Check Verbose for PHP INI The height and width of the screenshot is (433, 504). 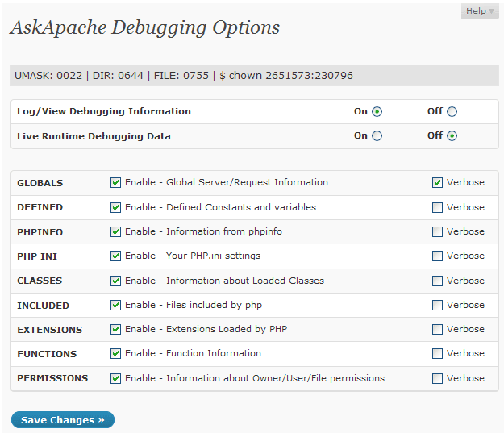[437, 256]
